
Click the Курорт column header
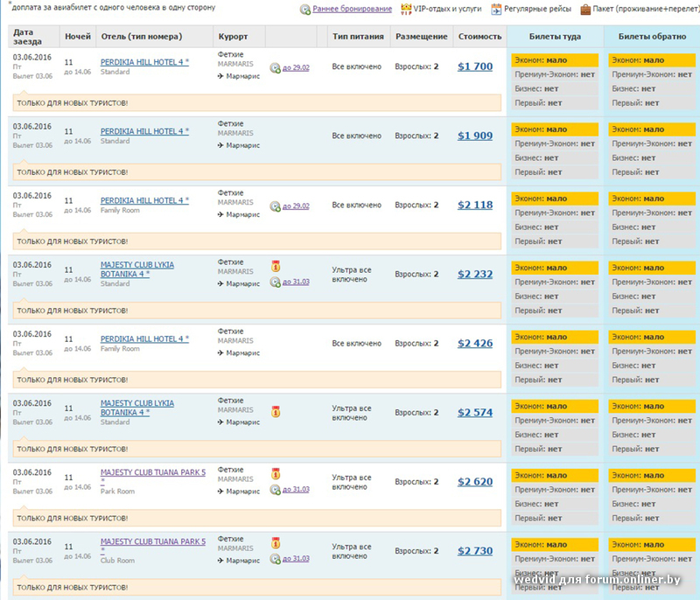tap(239, 37)
